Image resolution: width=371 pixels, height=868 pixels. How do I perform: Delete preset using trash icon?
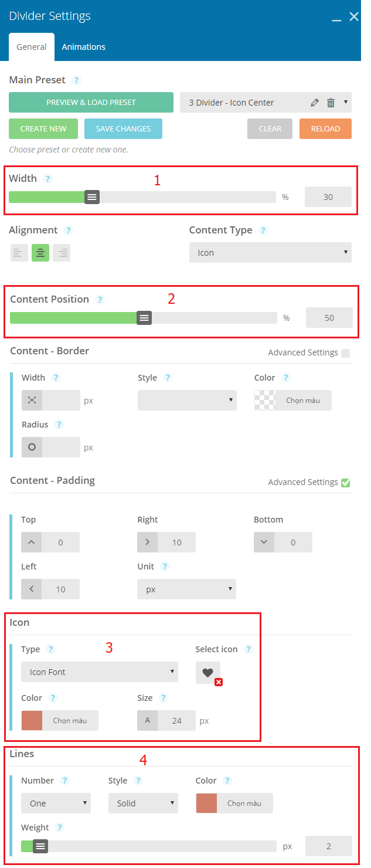tap(331, 103)
